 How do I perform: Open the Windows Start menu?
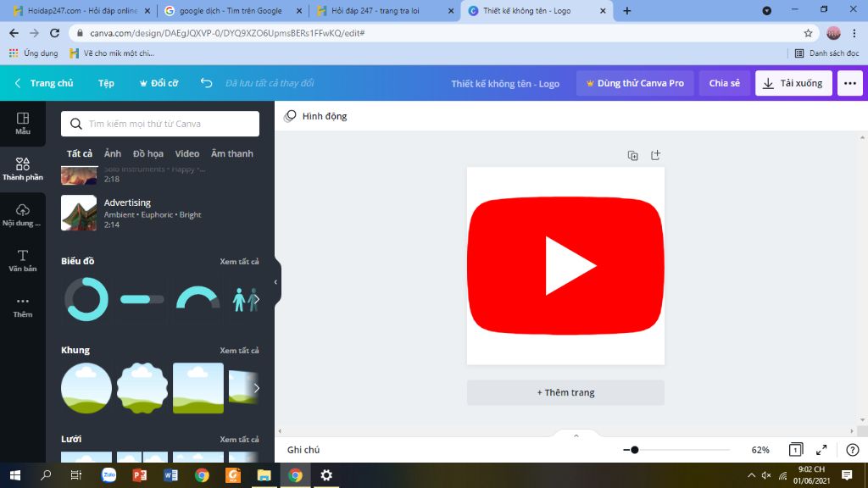15,475
